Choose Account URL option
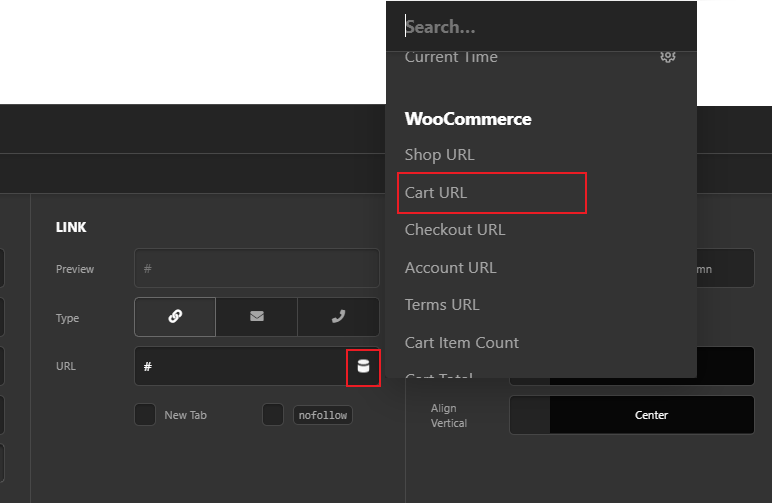Image resolution: width=772 pixels, height=503 pixels. tap(450, 268)
